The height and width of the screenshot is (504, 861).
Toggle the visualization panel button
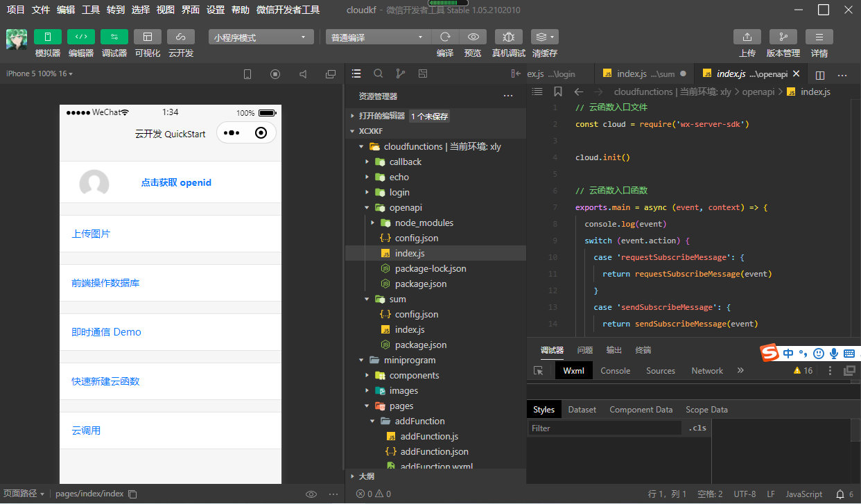coord(148,37)
